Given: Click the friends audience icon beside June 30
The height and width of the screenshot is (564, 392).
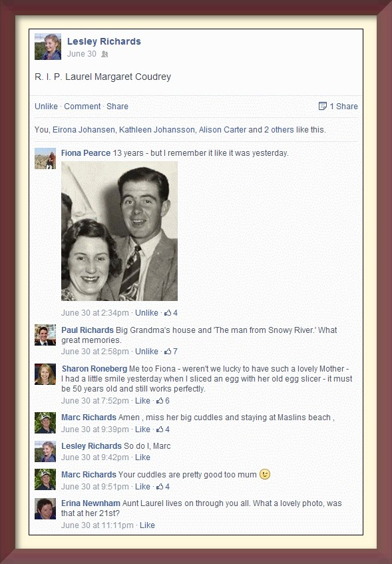Looking at the screenshot, I should 104,54.
